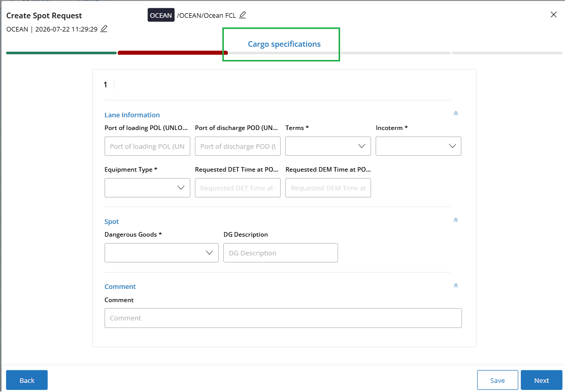Focus the Requested DET Time field
565x392 pixels.
238,188
